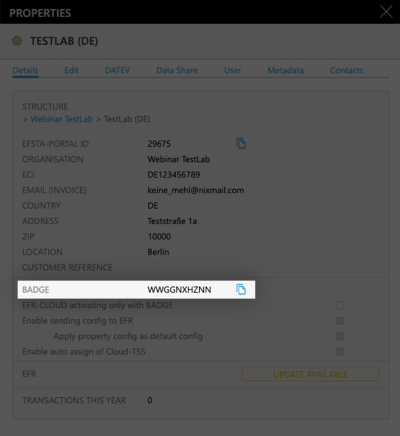Switch to the Edit tab
The image size is (400, 436).
click(71, 70)
